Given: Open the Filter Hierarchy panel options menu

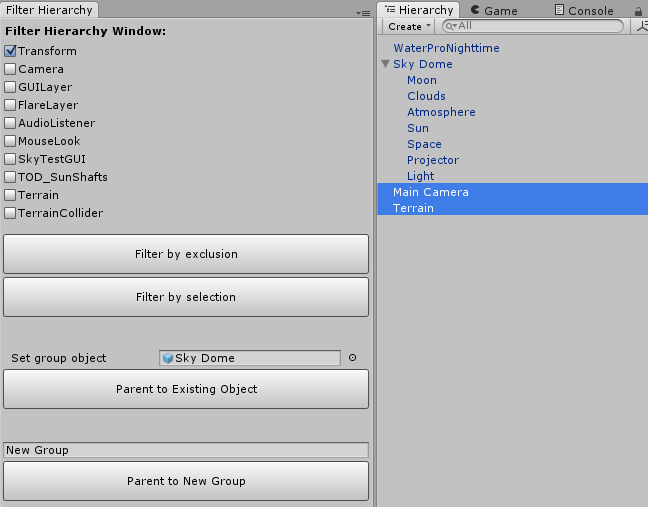Looking at the screenshot, I should [x=363, y=13].
